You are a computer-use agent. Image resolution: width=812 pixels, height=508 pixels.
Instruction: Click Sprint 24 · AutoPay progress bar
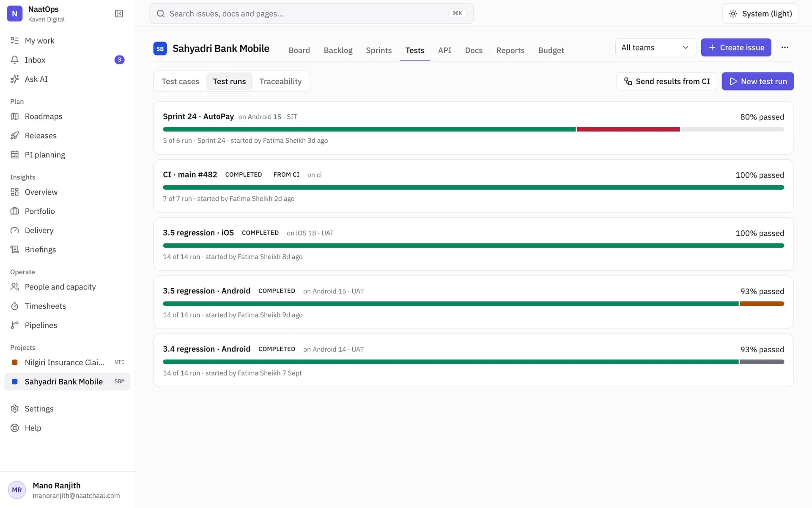(473, 129)
